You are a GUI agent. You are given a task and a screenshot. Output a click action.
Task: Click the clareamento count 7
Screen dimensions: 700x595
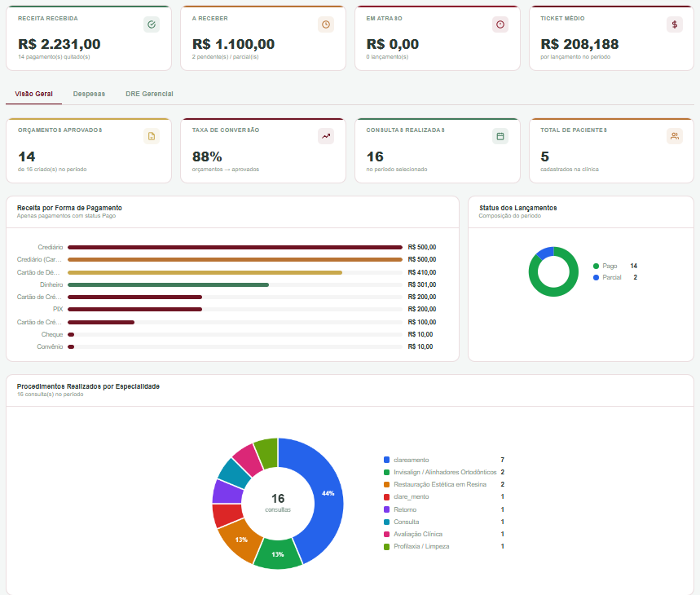tap(503, 460)
